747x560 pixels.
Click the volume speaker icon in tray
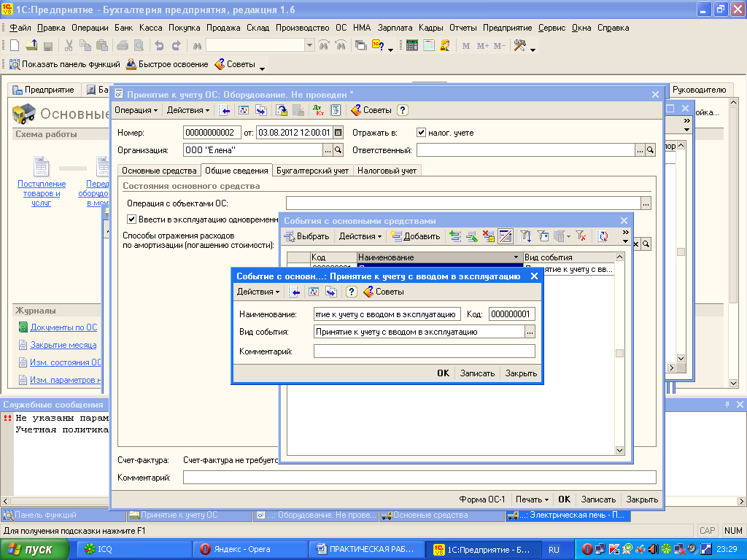point(654,549)
